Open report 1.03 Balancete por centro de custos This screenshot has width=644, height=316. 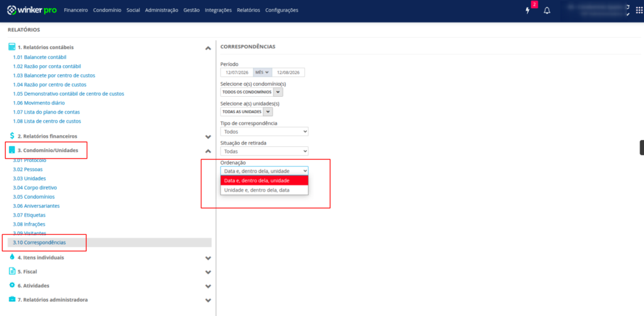pos(54,75)
